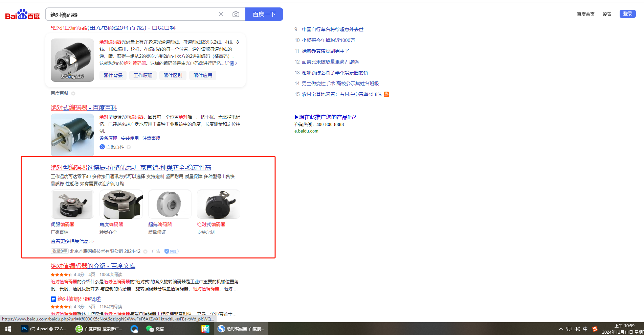This screenshot has height=335, width=644.
Task: Click 角度编码器 product image
Action: (121, 204)
